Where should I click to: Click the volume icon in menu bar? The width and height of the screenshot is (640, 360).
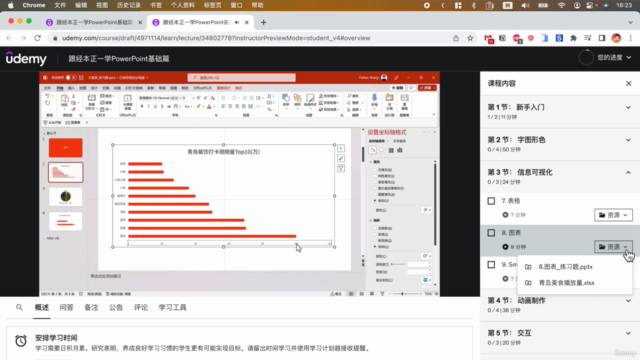[x=525, y=5]
